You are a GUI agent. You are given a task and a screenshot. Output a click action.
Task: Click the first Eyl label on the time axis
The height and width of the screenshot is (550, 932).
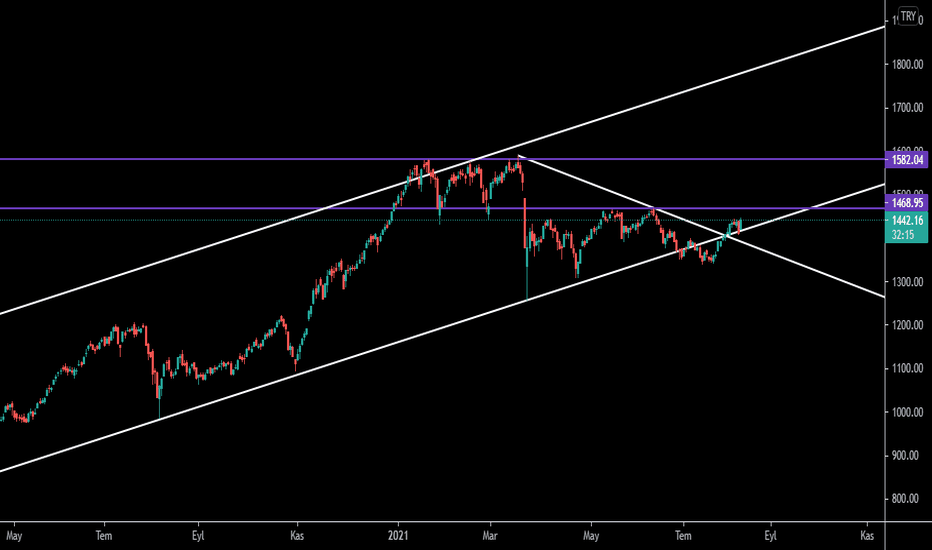tap(198, 536)
